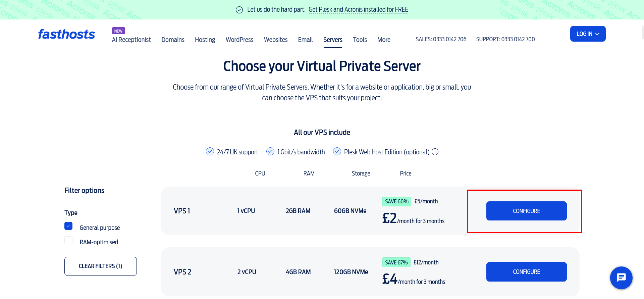Configure the VPS 2 plan
Viewport: 644px width, 299px height.
pos(527,272)
